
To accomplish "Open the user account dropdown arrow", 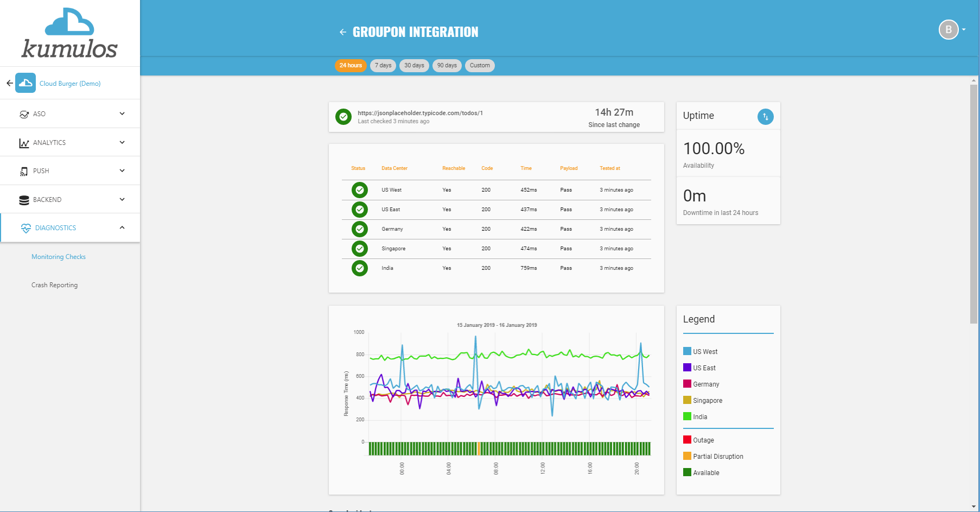I will [x=964, y=30].
